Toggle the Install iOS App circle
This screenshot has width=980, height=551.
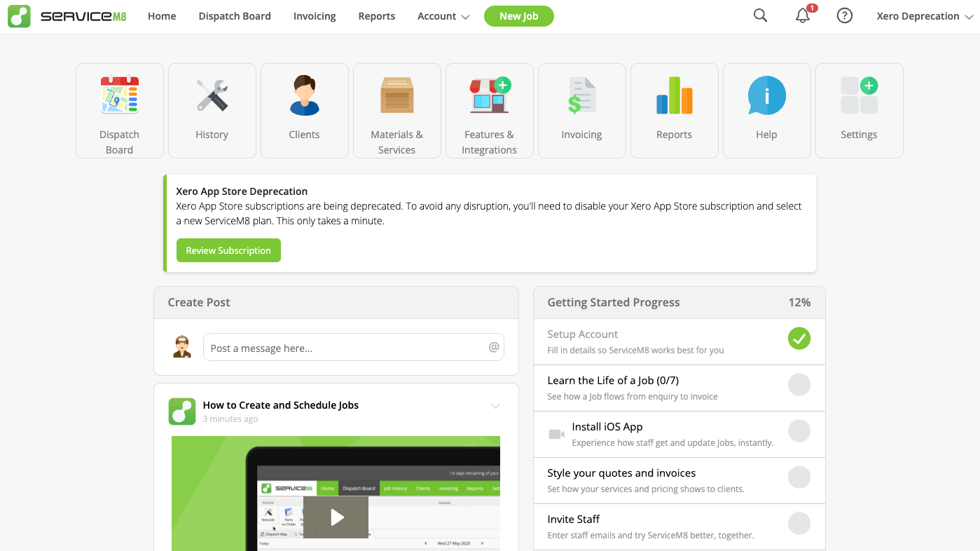tap(799, 431)
